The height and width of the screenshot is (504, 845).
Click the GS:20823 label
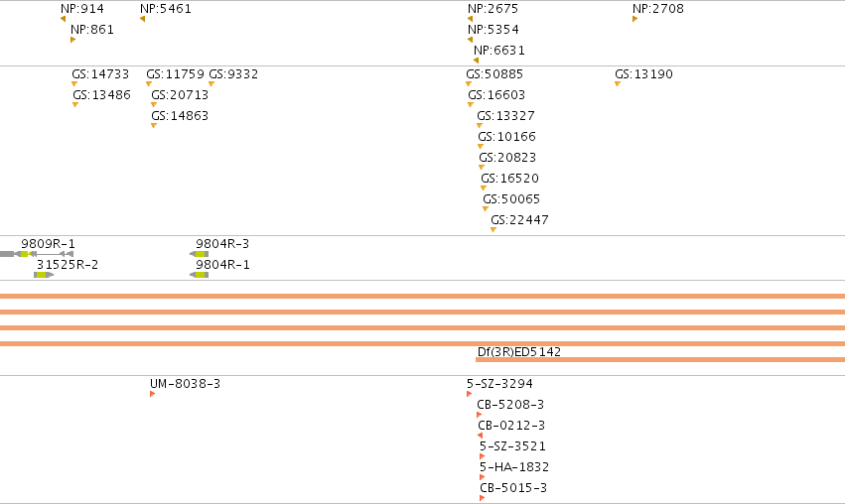point(507,159)
